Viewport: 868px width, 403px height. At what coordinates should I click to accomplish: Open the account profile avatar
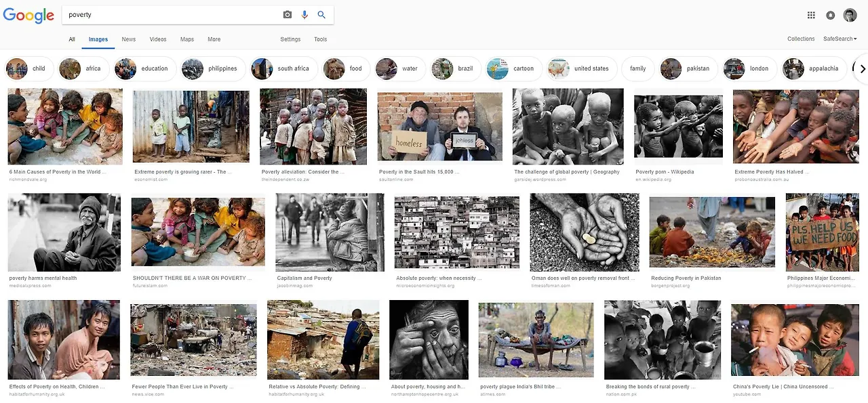(x=850, y=15)
